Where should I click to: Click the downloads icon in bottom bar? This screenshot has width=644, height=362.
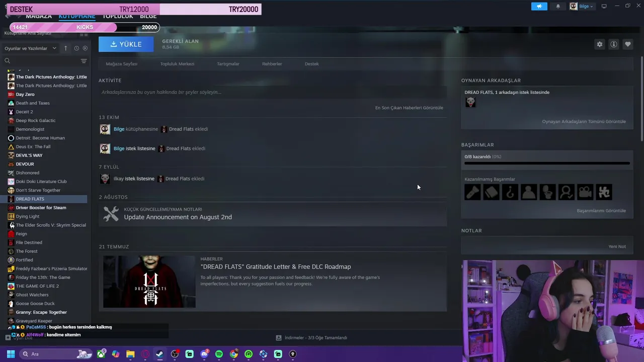[278, 338]
